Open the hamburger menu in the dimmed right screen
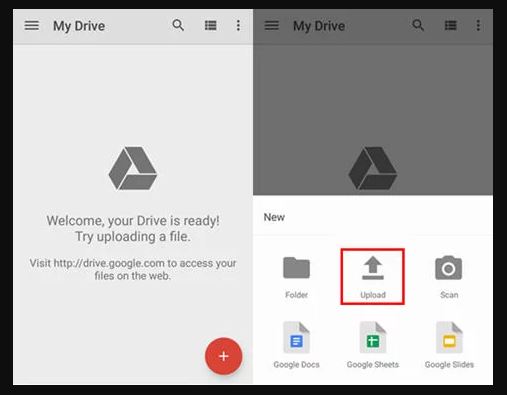507x395 pixels. pyautogui.click(x=272, y=26)
